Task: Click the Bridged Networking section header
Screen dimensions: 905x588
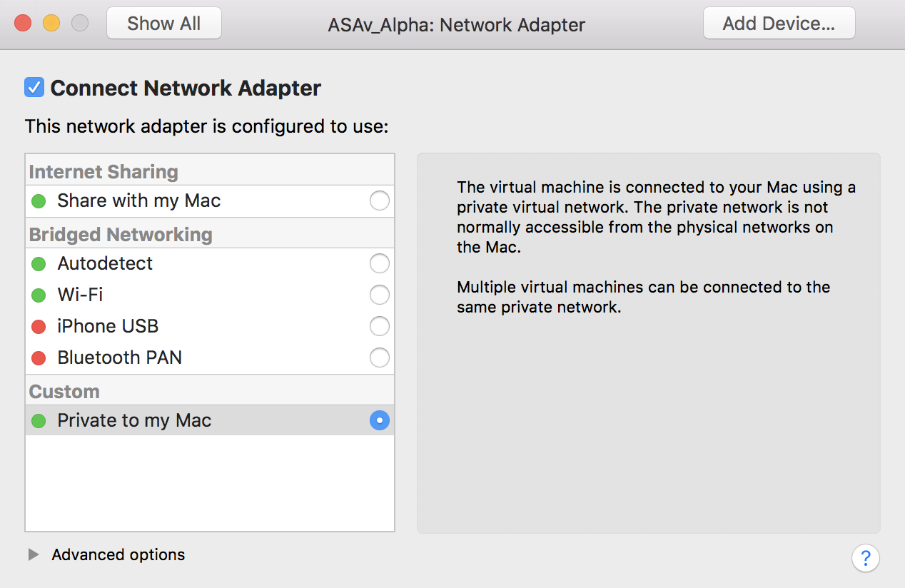Action: pos(121,234)
